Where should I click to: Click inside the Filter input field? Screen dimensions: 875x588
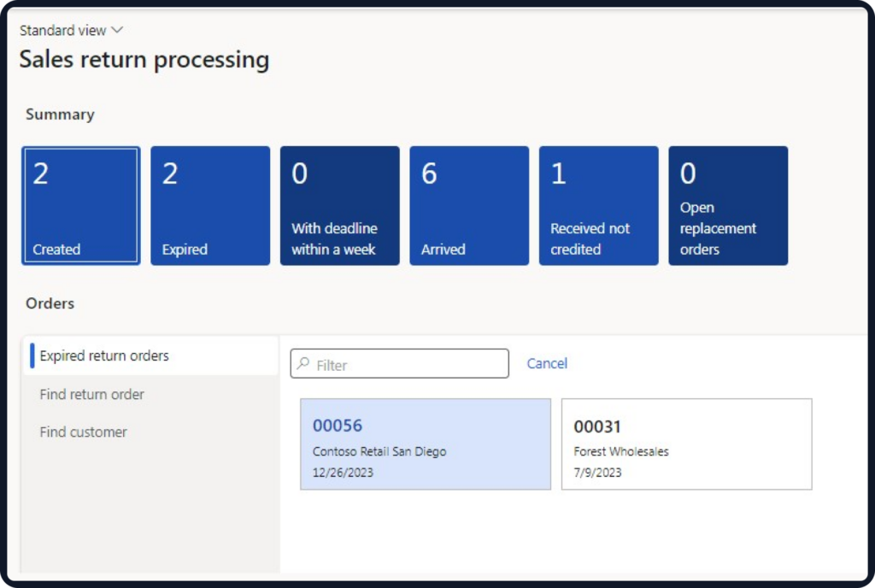pos(400,364)
